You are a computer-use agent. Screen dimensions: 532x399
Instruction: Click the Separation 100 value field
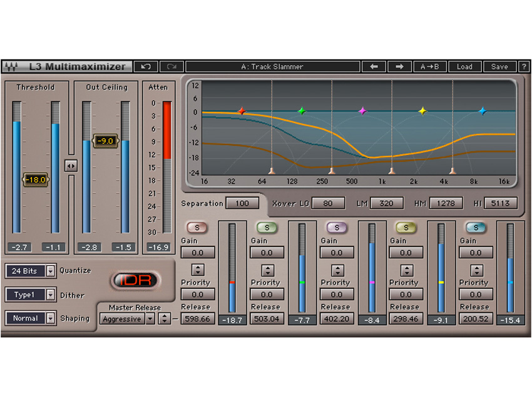242,203
